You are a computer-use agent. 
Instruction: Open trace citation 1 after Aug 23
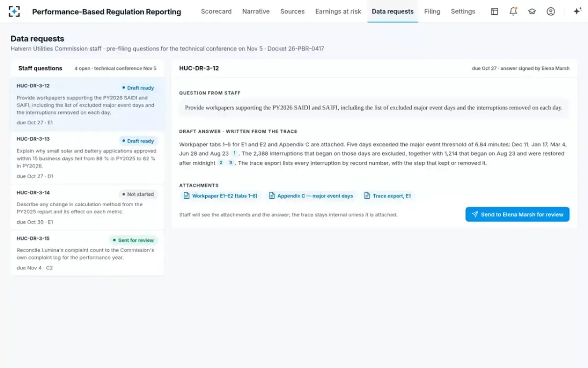click(234, 154)
